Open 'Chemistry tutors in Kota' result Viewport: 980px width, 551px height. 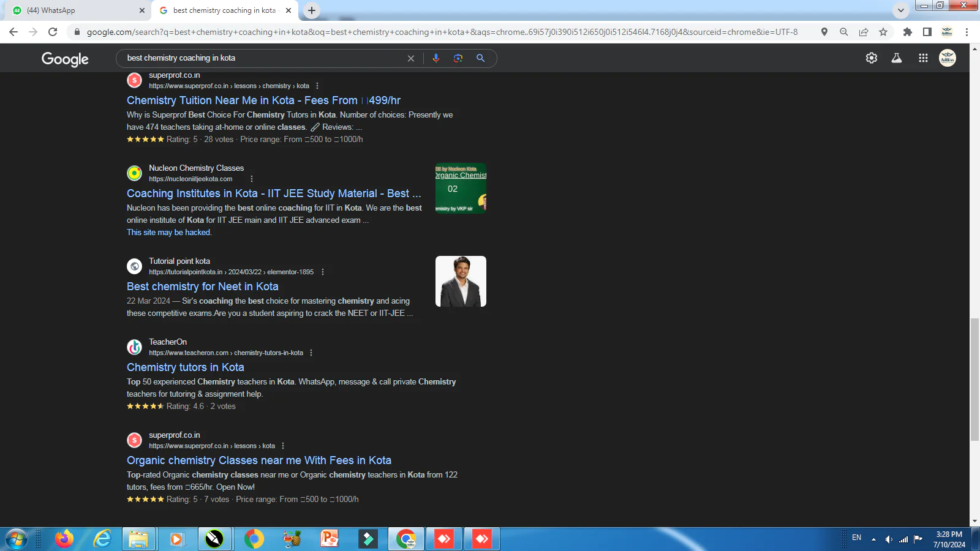point(185,367)
